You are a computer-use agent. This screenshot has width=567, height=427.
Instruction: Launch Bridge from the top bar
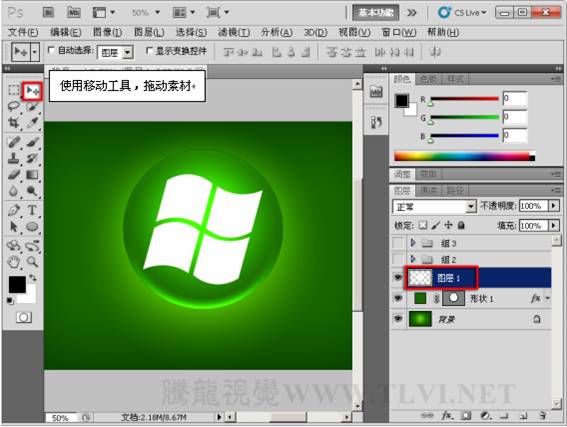point(48,13)
